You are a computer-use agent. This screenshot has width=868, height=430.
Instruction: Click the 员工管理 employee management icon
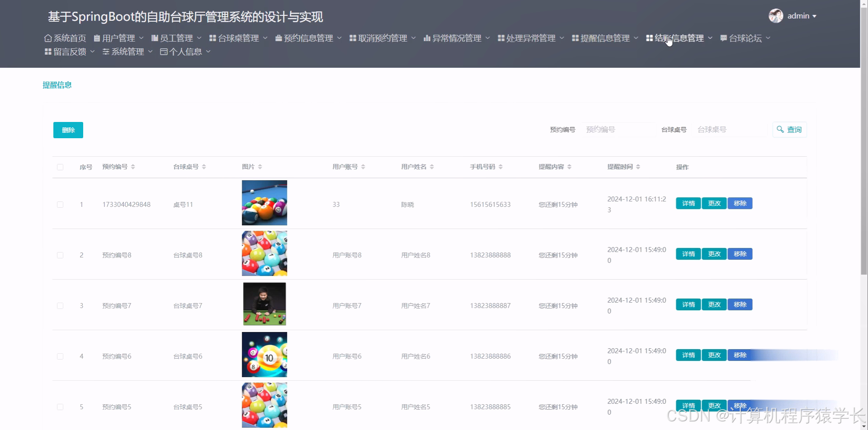point(155,38)
